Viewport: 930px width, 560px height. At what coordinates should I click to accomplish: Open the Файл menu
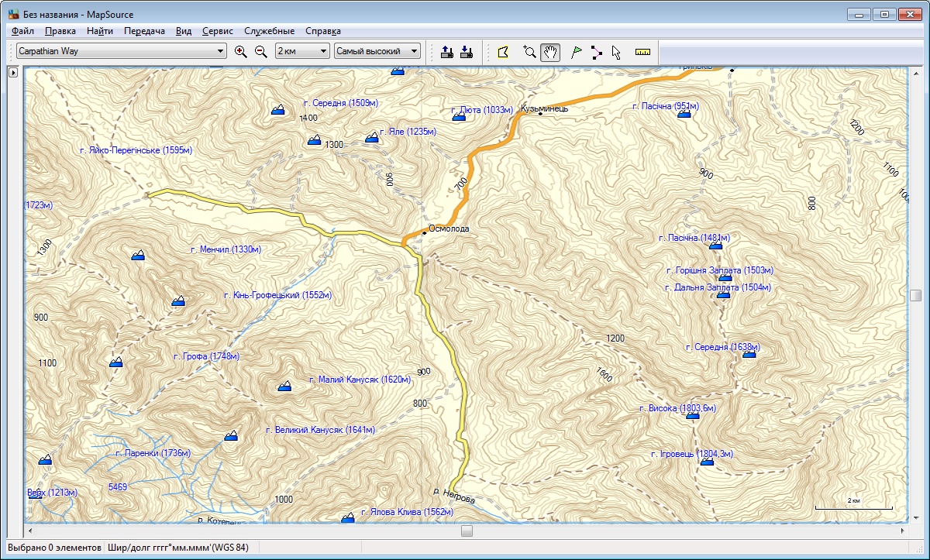click(22, 31)
